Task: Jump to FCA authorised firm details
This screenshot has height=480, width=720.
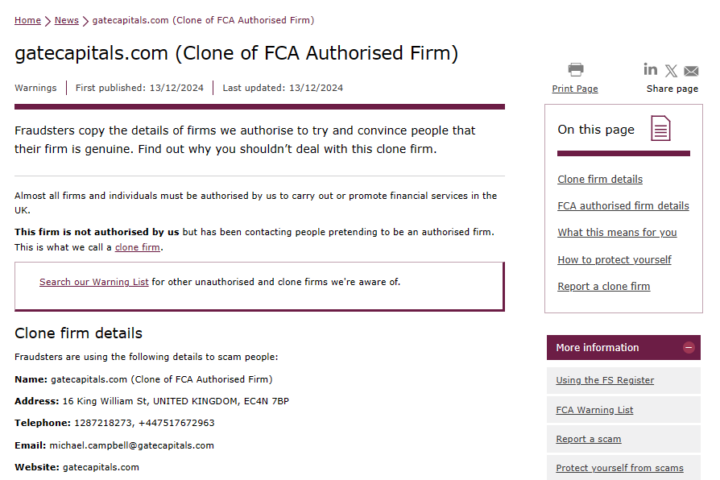Action: click(x=623, y=206)
